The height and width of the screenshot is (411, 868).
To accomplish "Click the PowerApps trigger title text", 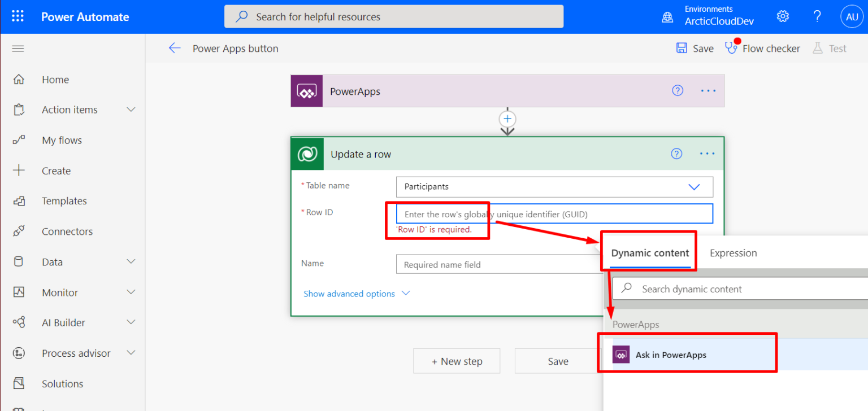I will tap(355, 91).
